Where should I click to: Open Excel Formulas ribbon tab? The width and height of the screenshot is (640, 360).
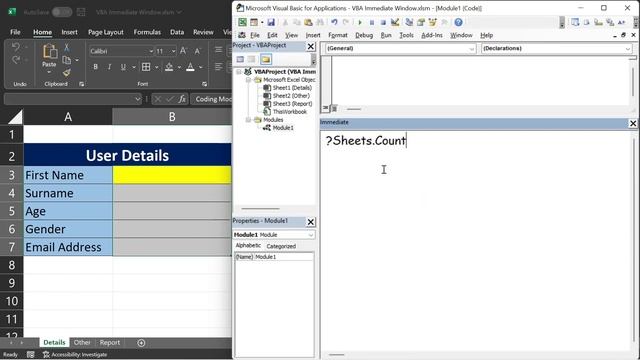(x=147, y=32)
